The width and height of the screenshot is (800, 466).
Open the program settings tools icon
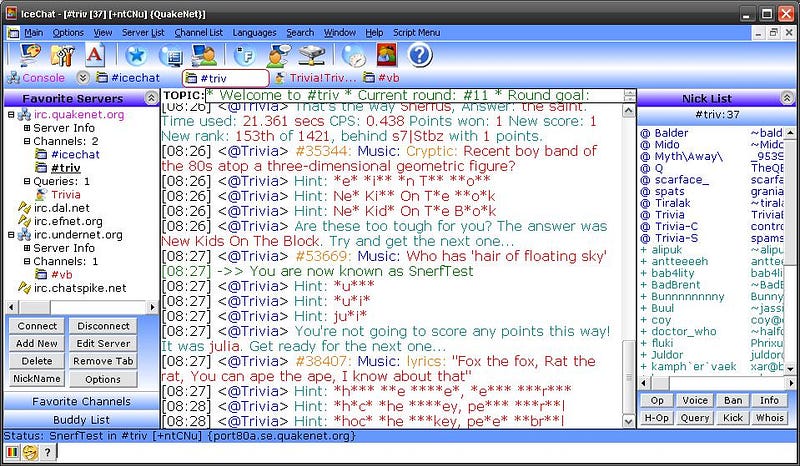62,55
